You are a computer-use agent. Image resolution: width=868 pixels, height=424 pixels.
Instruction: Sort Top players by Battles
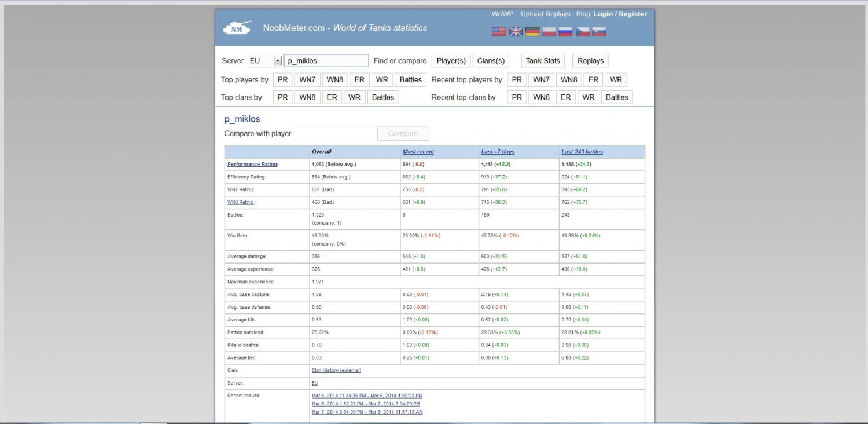410,80
